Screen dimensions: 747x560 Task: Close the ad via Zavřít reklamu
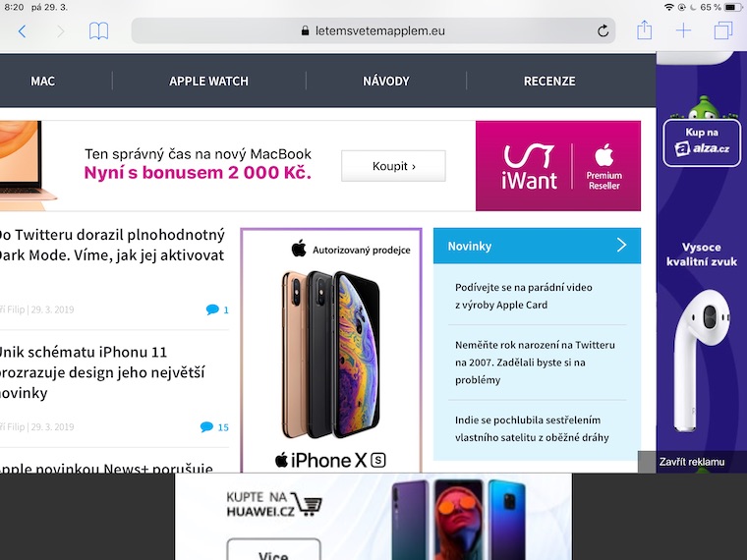[692, 462]
